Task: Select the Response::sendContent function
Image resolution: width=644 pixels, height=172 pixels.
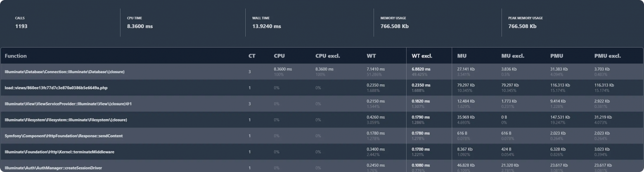Action: pyautogui.click(x=64, y=136)
